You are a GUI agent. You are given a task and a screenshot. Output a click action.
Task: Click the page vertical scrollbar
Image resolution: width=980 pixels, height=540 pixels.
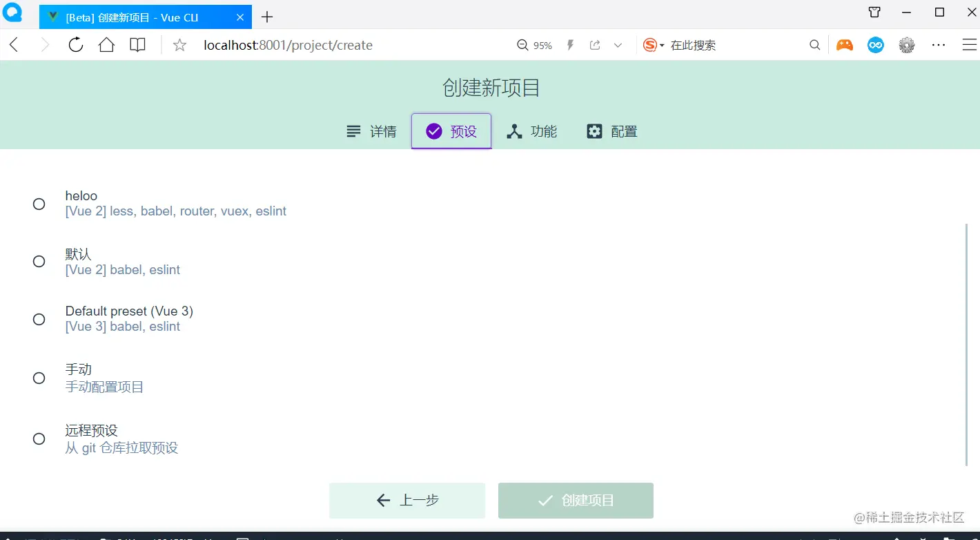966,344
